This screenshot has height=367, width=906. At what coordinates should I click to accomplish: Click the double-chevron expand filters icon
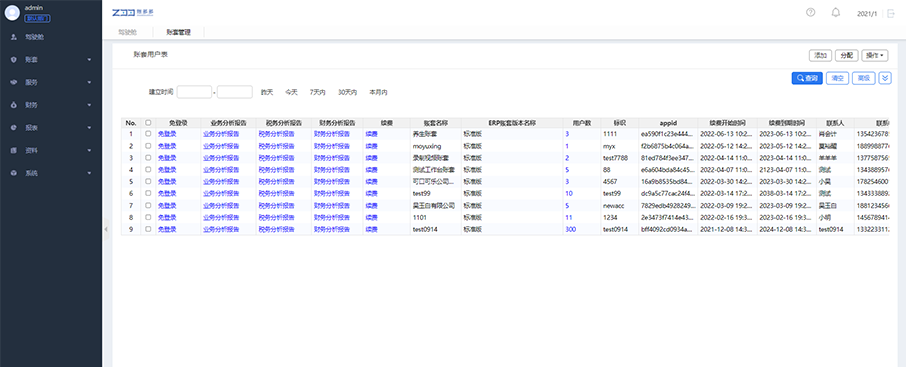885,78
